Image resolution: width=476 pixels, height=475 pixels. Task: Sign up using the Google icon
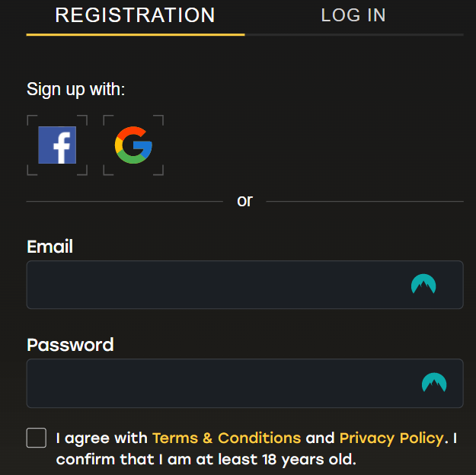click(x=133, y=145)
